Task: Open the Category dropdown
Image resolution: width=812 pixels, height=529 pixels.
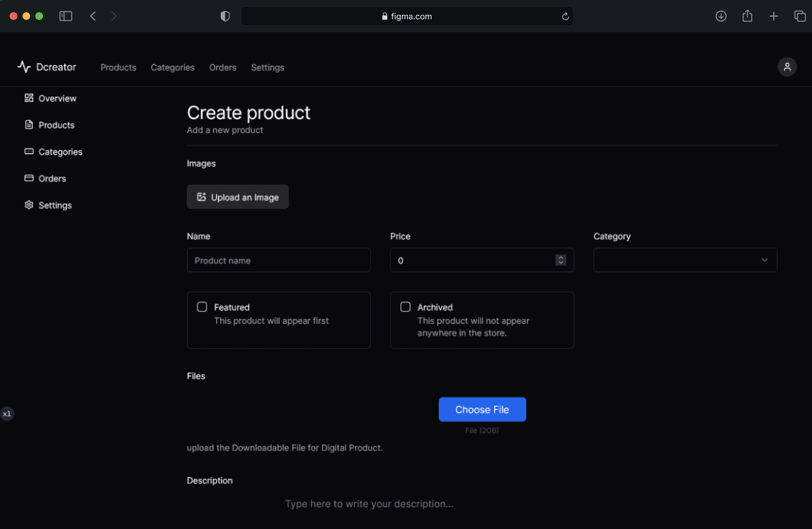Action: pyautogui.click(x=685, y=260)
